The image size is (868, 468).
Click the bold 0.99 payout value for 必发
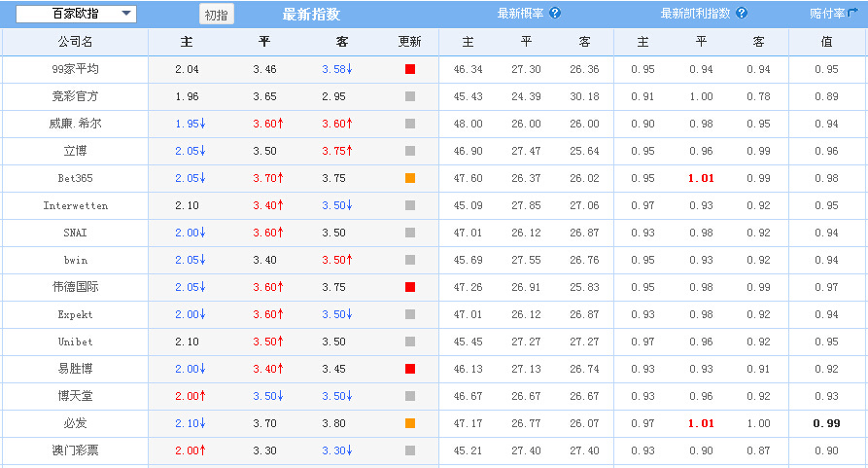click(826, 423)
